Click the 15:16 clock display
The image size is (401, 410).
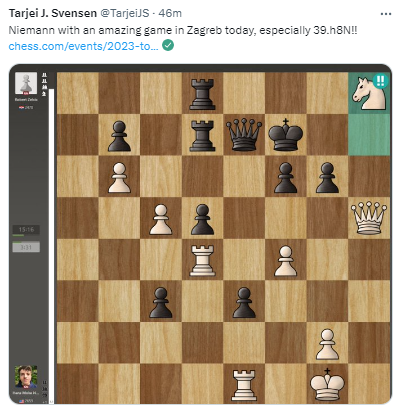tap(26, 230)
